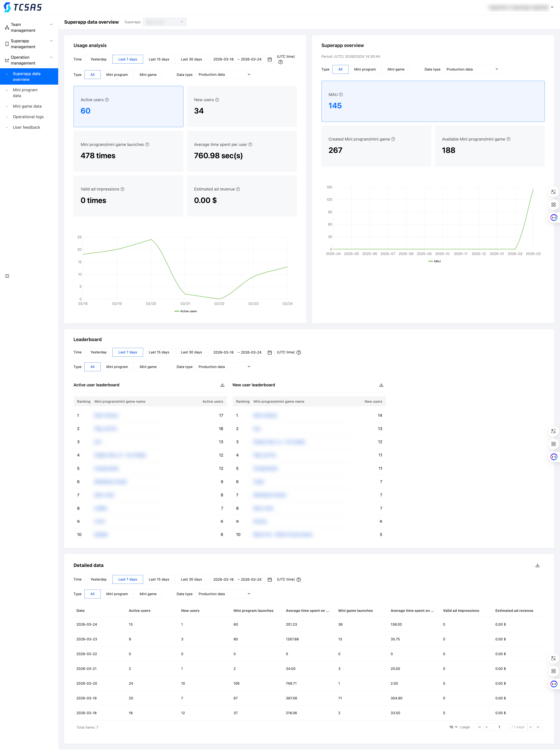This screenshot has height=750, width=560.
Task: Click the MAU help question icon
Action: (341, 95)
